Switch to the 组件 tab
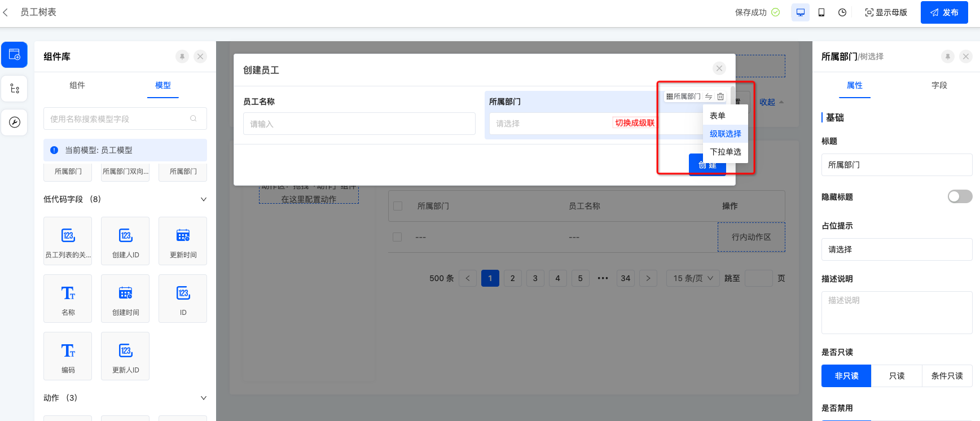 77,85
